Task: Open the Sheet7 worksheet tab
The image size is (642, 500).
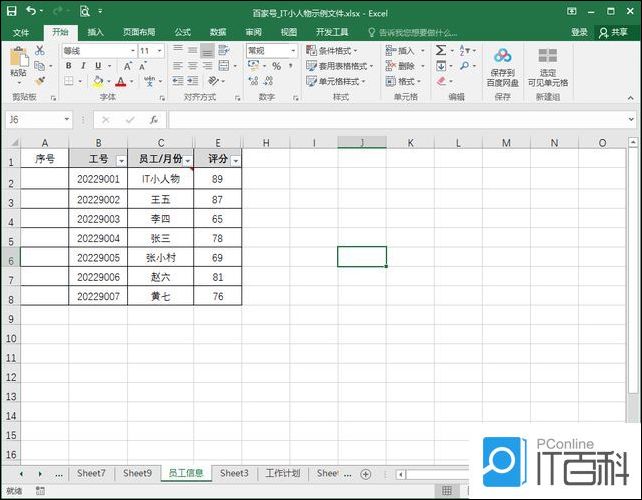Action: click(91, 473)
